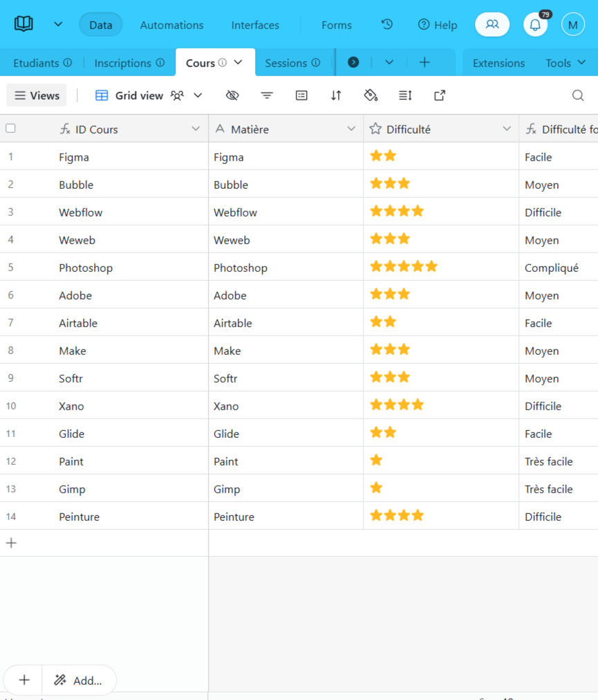Open the Grid view name

tap(139, 95)
